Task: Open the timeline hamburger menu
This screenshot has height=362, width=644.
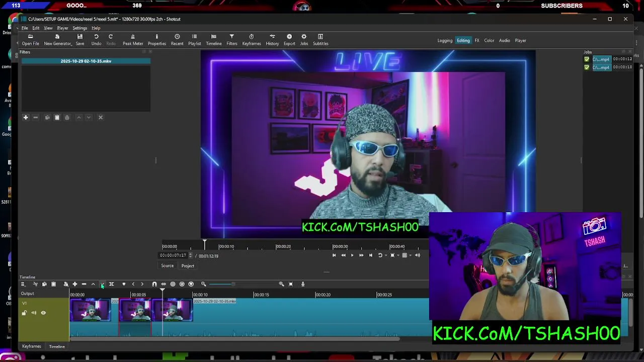Action: coord(23,284)
